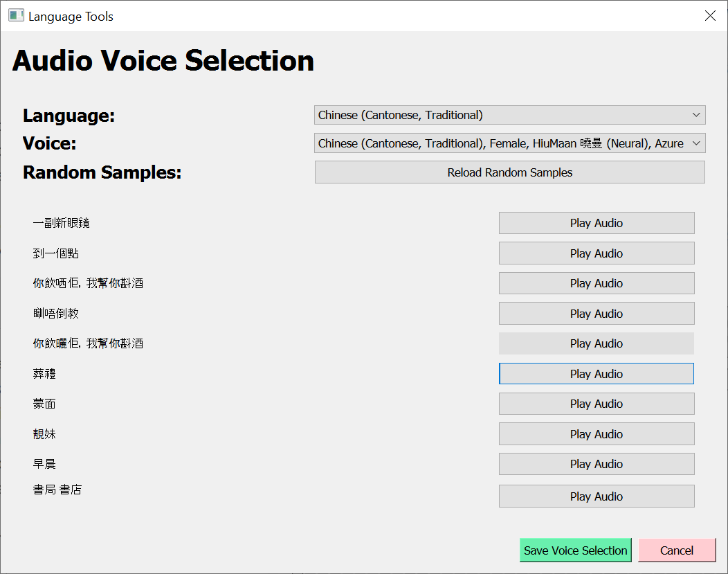Viewport: 728px width, 574px height.
Task: Play audio for 到一個點
Action: click(x=596, y=253)
